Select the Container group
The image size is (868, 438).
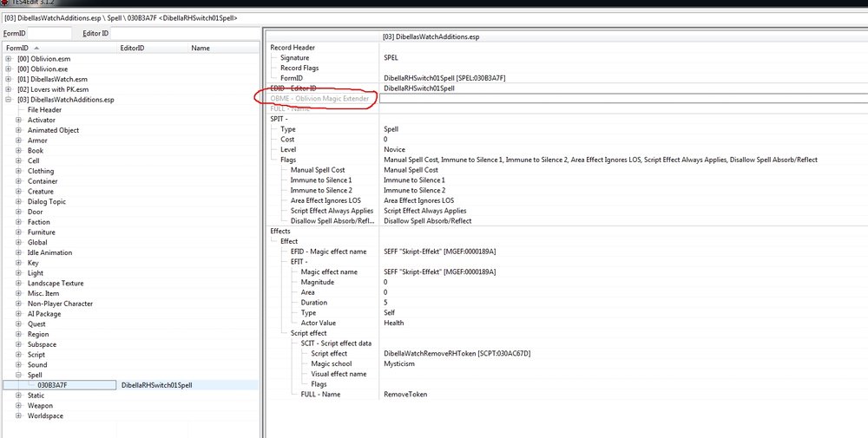(x=43, y=181)
